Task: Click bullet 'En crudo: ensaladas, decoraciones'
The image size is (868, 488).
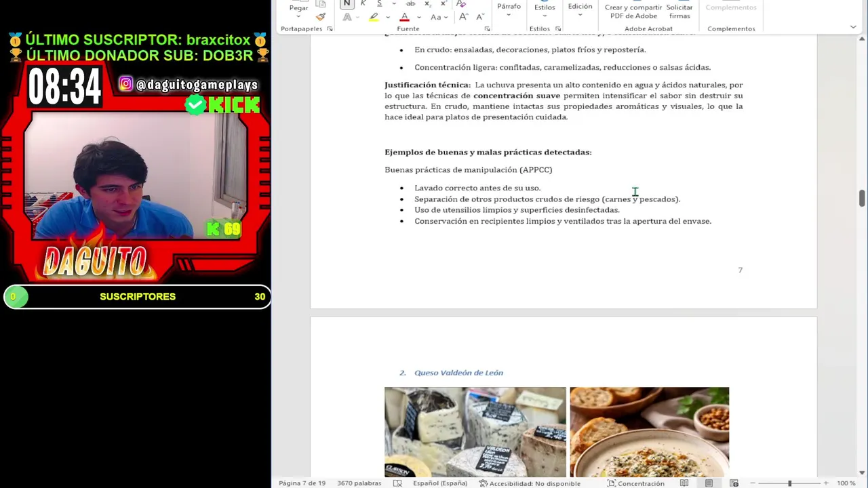Action: click(x=530, y=49)
